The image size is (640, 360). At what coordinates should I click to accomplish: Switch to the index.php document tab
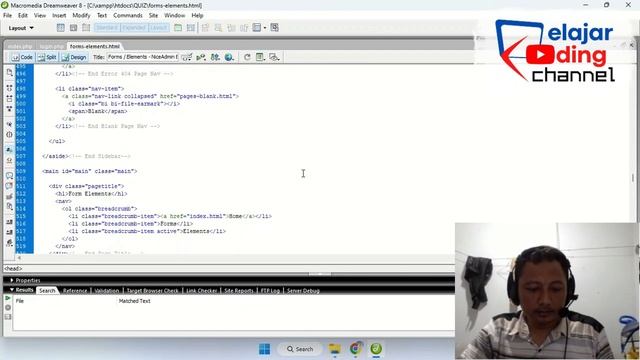click(x=20, y=47)
